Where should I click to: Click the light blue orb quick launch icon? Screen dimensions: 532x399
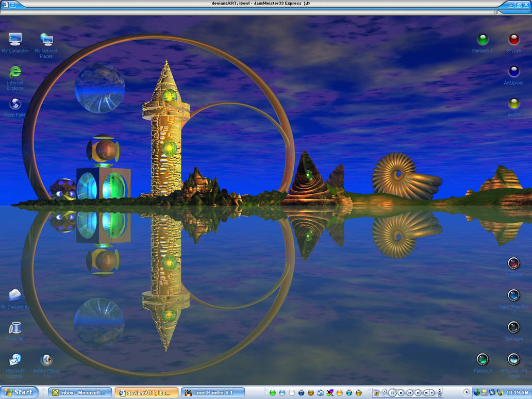coord(282,393)
